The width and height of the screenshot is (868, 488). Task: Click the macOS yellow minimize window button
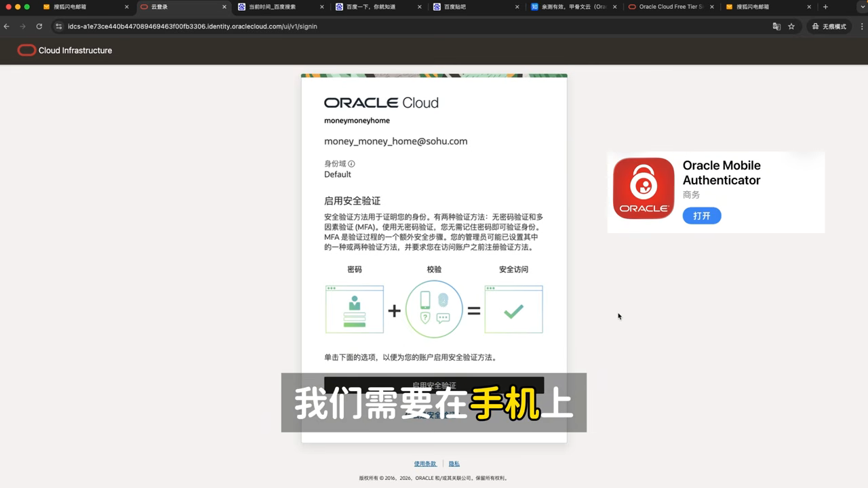tap(18, 7)
